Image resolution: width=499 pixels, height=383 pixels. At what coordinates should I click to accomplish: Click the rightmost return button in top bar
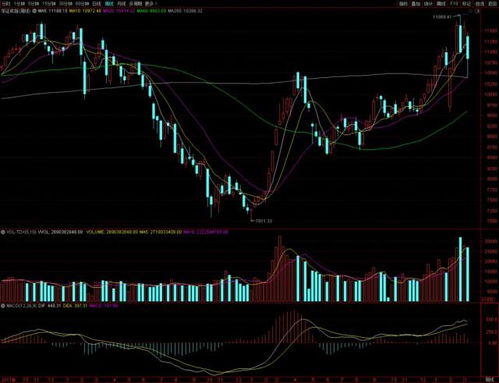(x=492, y=4)
